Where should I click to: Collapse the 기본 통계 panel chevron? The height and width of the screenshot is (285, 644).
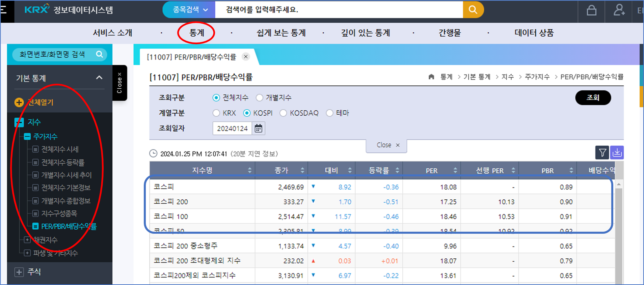click(x=99, y=78)
